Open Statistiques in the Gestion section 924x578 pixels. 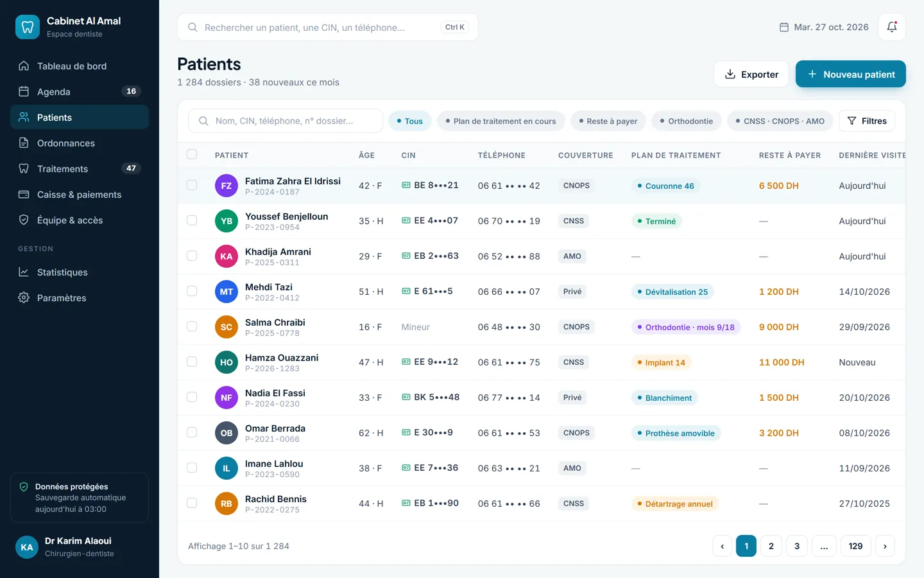(x=80, y=272)
